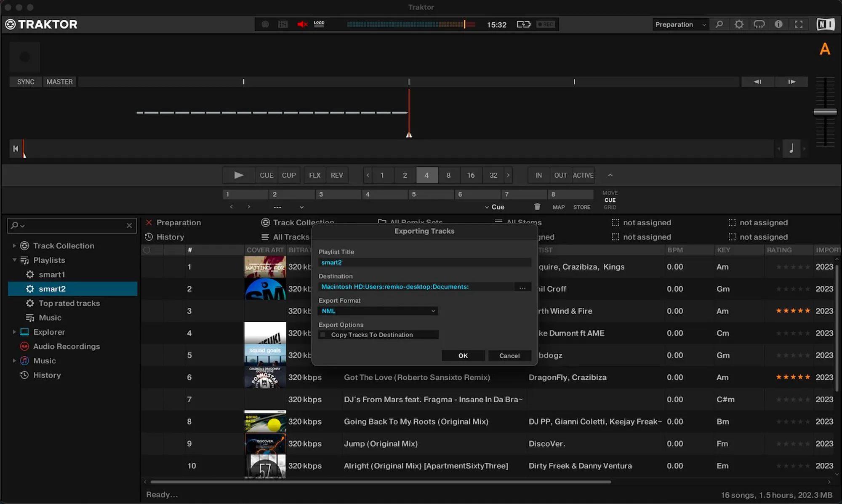This screenshot has height=504, width=842.
Task: Click the headphones icon in header
Action: click(x=759, y=24)
